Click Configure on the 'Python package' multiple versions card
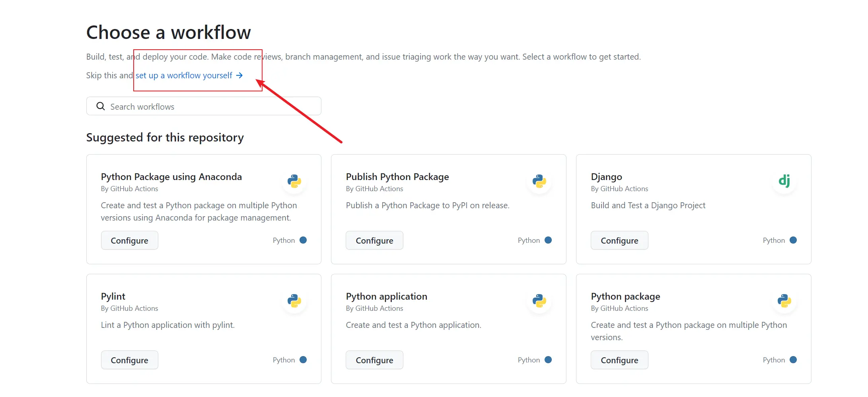The height and width of the screenshot is (397, 868). 619,360
